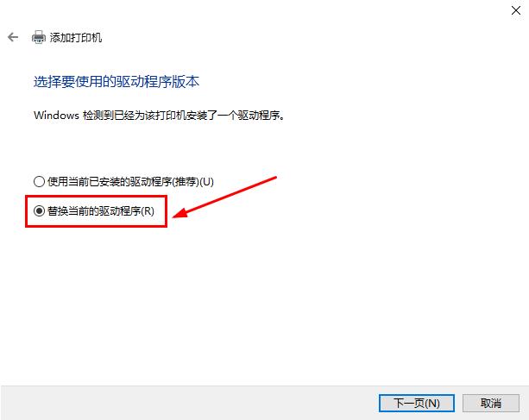The height and width of the screenshot is (420, 529).
Task: Dismiss the wizard with 取消 button
Action: click(490, 403)
